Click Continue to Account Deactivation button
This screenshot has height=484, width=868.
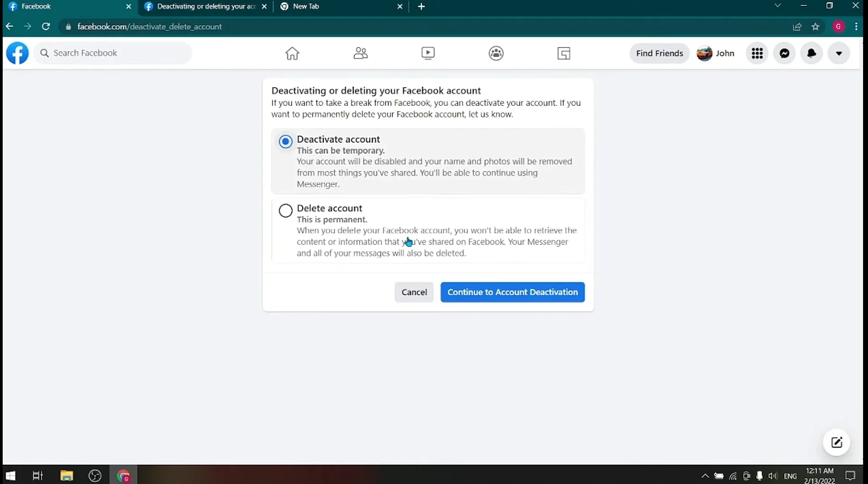(512, 292)
